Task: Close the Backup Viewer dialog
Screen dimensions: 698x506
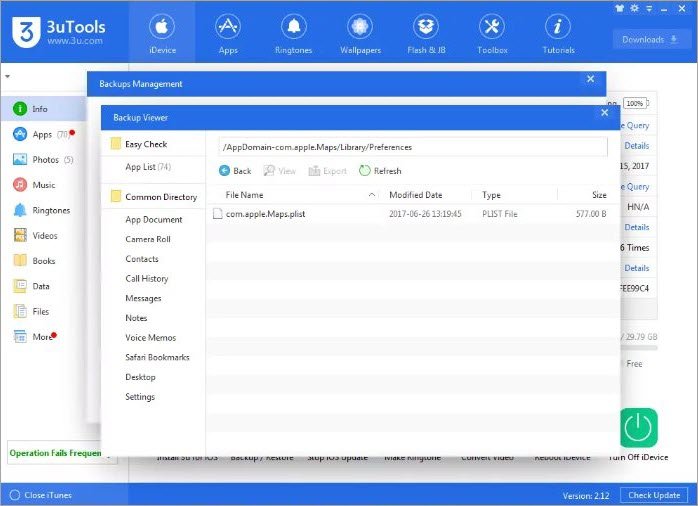Action: click(x=604, y=113)
